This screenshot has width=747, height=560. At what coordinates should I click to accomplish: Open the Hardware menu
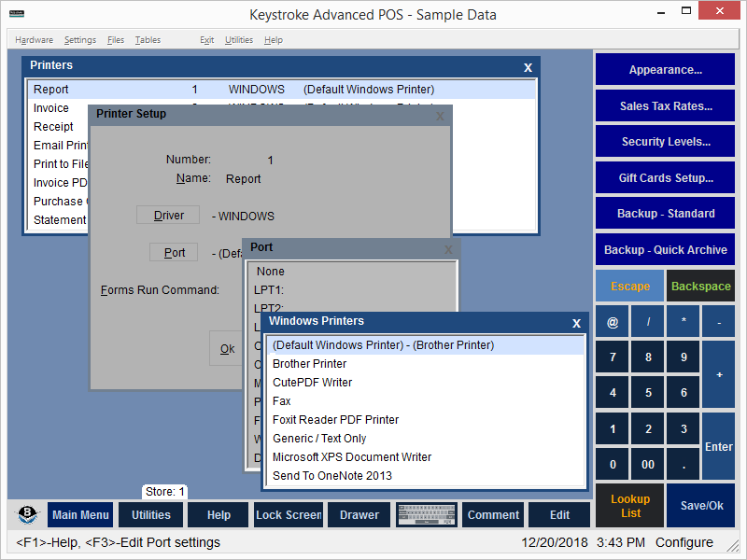(x=34, y=40)
